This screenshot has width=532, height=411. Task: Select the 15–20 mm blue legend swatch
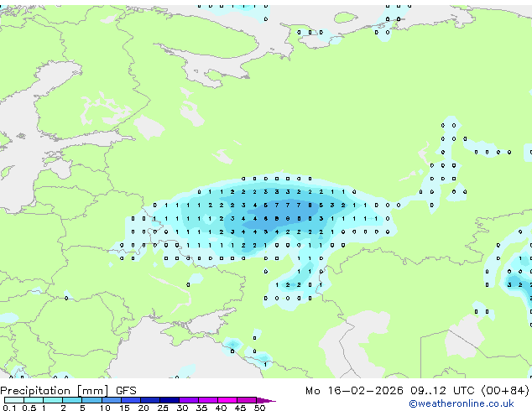pyautogui.click(x=130, y=400)
